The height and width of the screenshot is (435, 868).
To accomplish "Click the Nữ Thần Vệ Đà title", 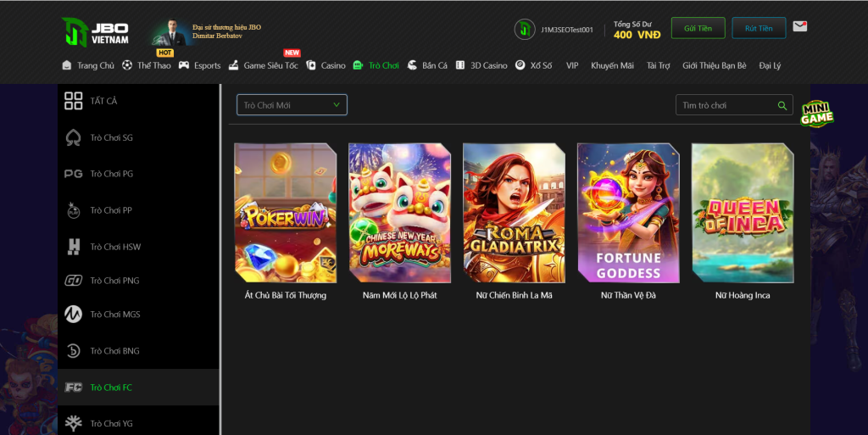I will click(x=628, y=296).
